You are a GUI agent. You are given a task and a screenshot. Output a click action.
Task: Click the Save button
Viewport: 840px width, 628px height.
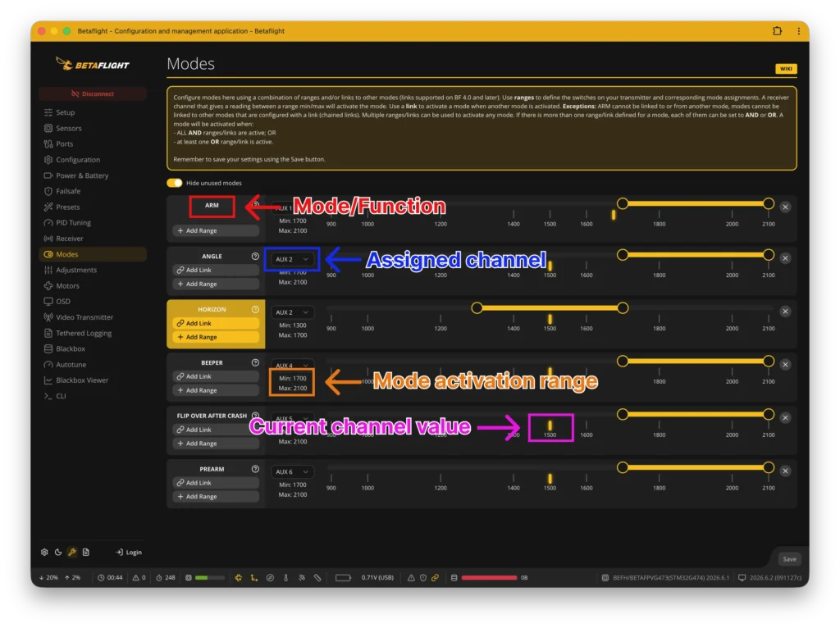point(789,559)
